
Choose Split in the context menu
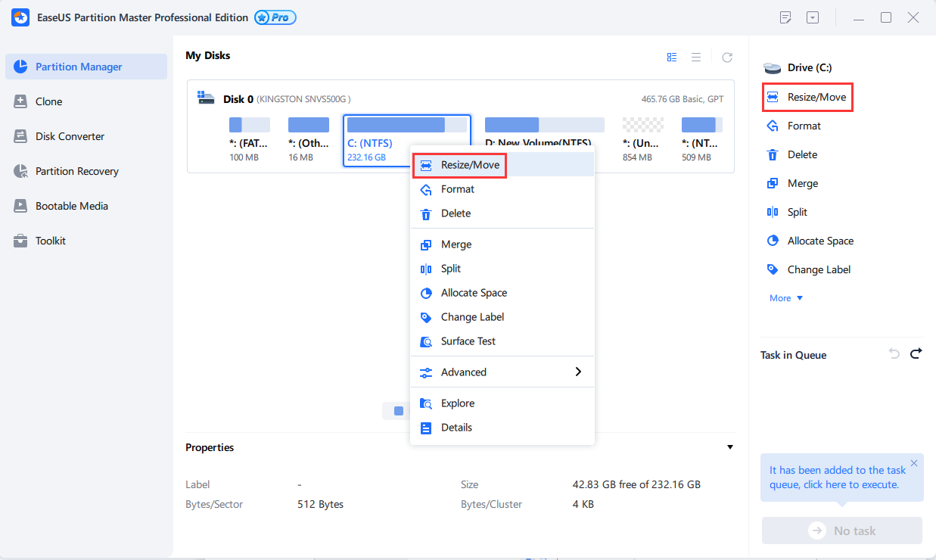click(x=502, y=269)
